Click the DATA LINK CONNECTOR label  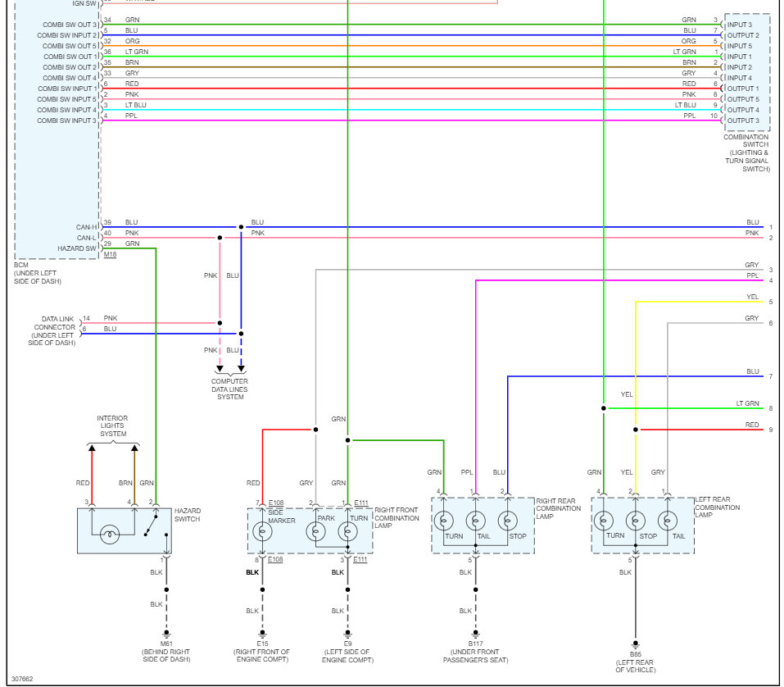pos(52,330)
